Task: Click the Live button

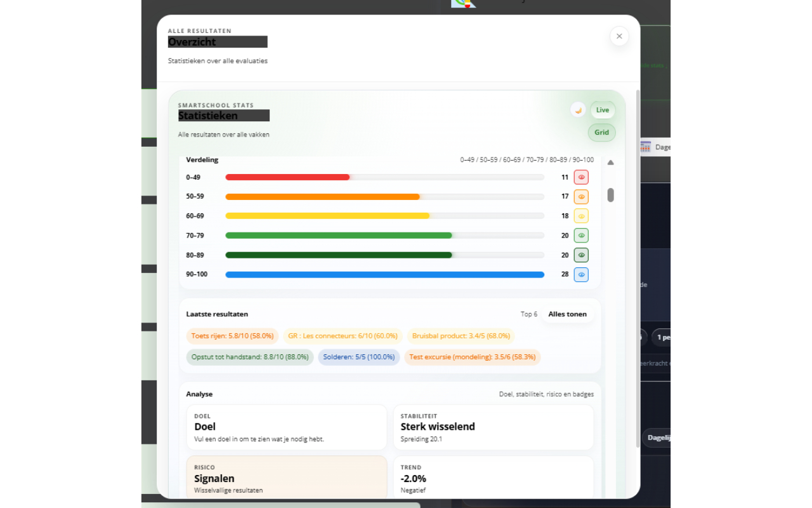Action: tap(603, 110)
